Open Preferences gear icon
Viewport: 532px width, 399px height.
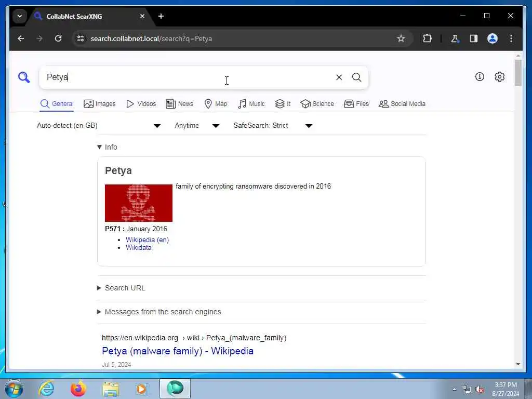pos(499,77)
